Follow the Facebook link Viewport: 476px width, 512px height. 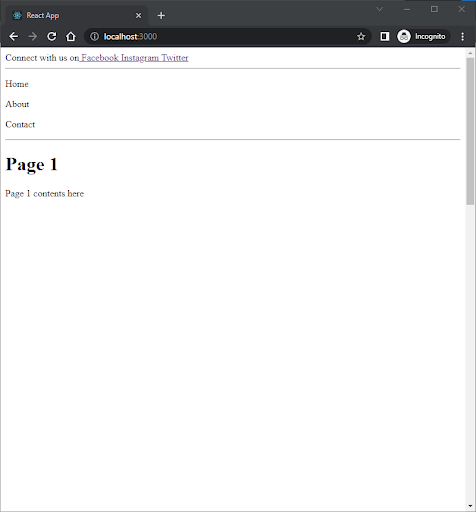(x=100, y=58)
